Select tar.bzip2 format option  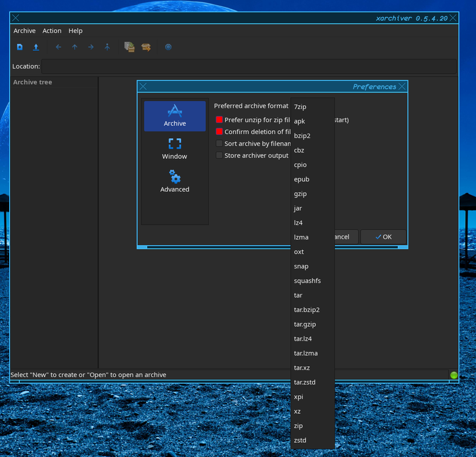tap(313, 310)
